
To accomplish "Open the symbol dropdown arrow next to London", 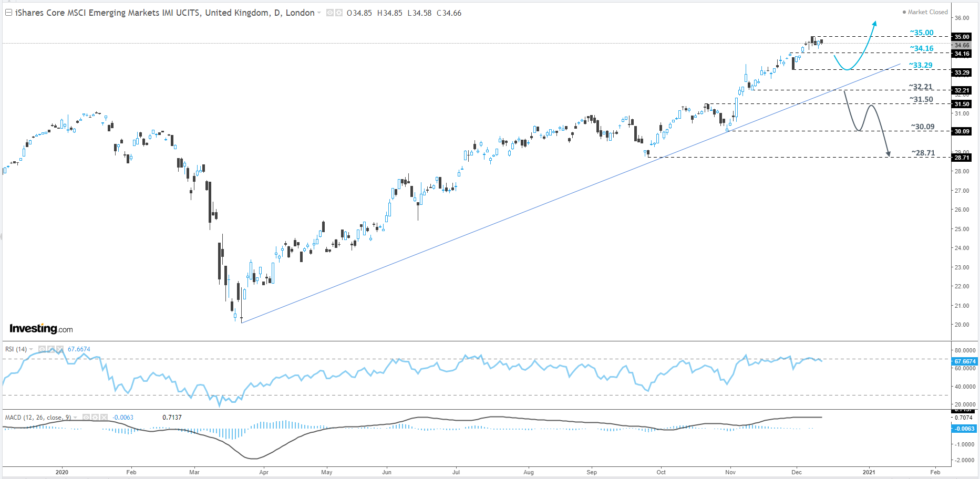I will coord(319,13).
